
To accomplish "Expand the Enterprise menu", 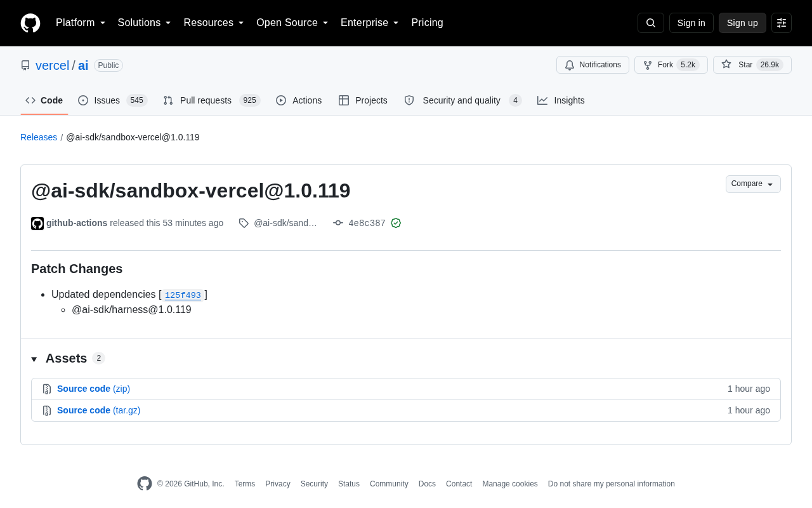I will pos(370,23).
